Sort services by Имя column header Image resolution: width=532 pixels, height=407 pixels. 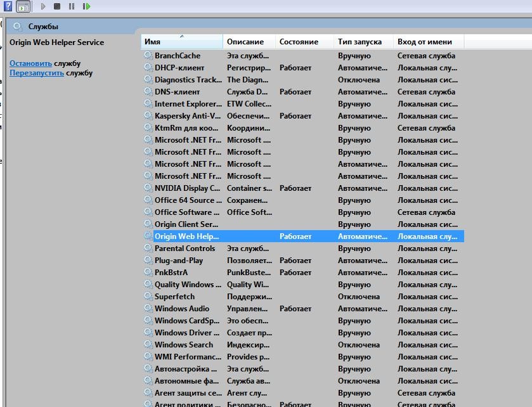tap(181, 42)
